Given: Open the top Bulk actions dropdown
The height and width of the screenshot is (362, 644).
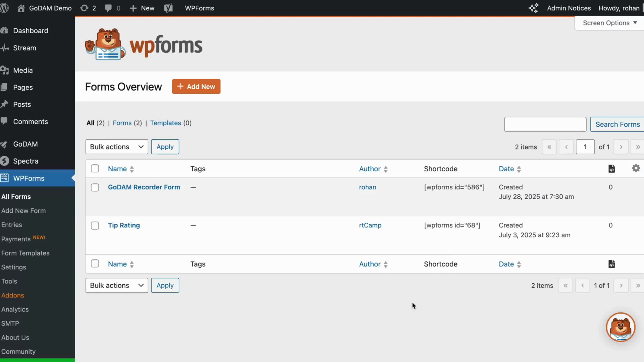Looking at the screenshot, I should point(117,147).
